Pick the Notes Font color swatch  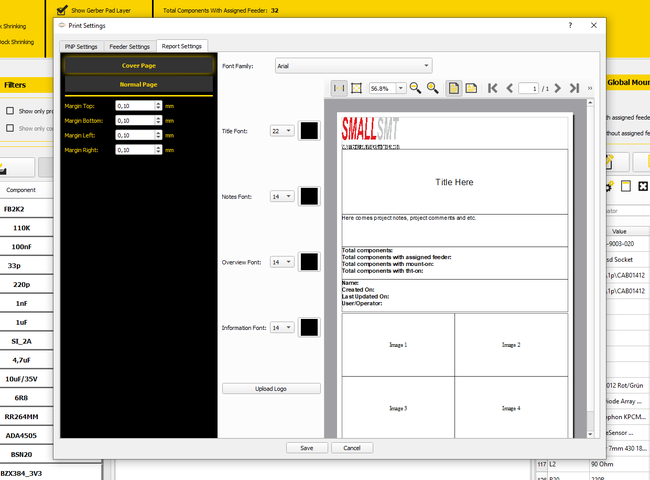(x=309, y=196)
